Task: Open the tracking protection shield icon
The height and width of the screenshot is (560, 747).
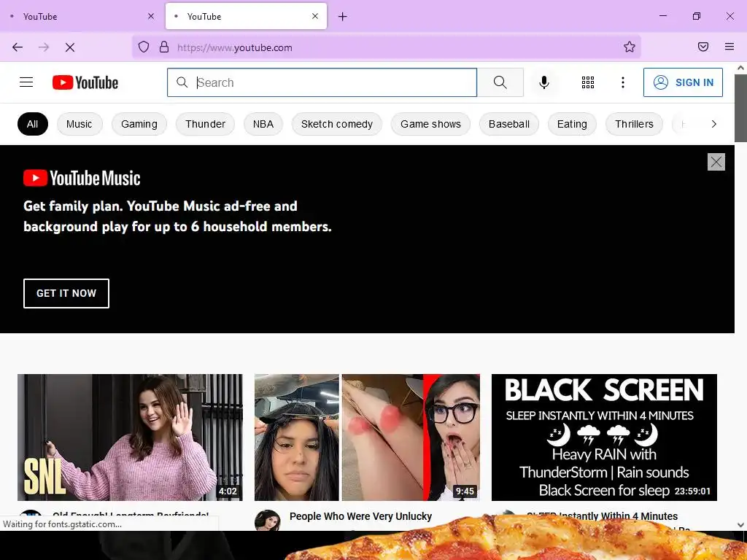Action: (x=144, y=47)
